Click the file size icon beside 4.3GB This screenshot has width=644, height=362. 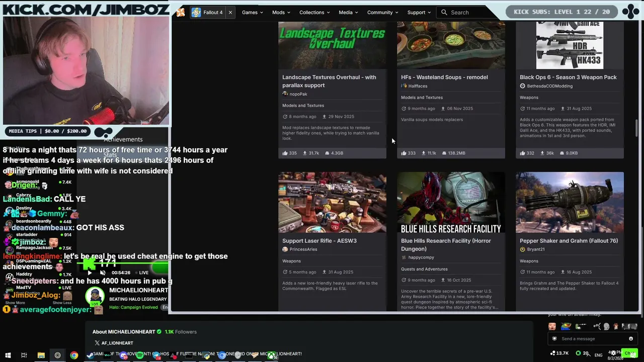(327, 153)
